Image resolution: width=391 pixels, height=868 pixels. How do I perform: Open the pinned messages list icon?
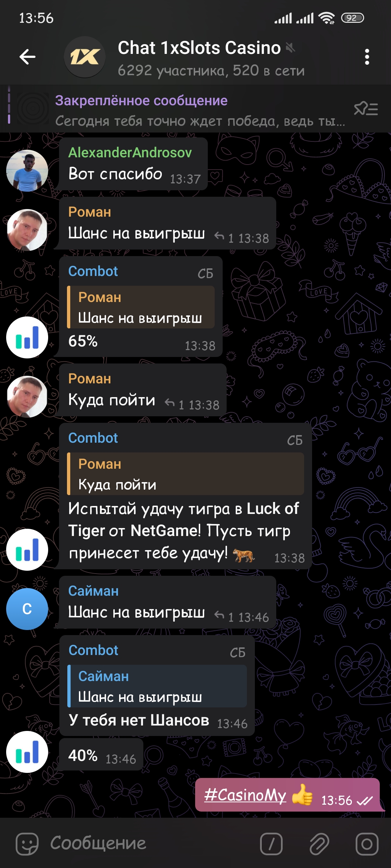[x=366, y=108]
